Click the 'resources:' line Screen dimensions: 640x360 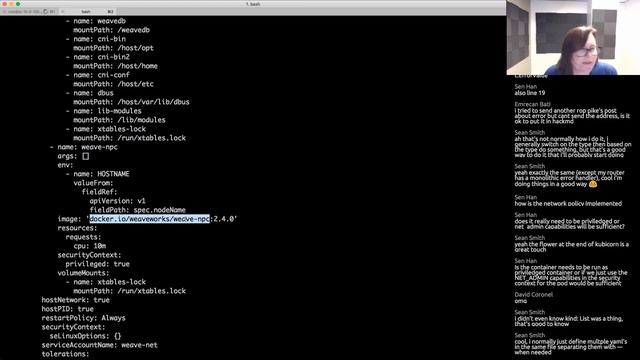point(78,228)
